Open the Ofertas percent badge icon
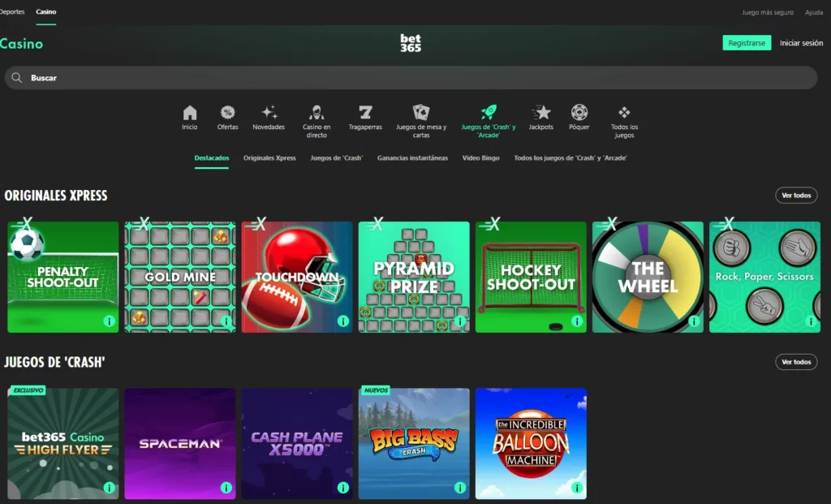This screenshot has width=831, height=504. coord(227,112)
